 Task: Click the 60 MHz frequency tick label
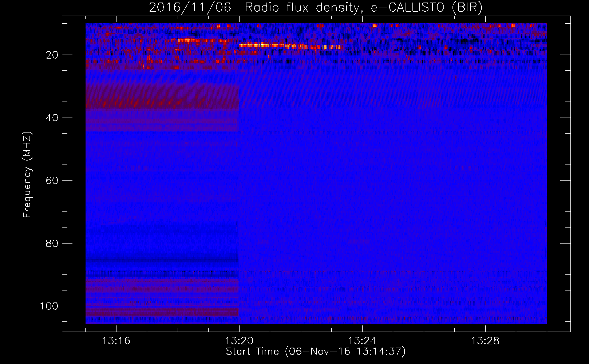52,181
